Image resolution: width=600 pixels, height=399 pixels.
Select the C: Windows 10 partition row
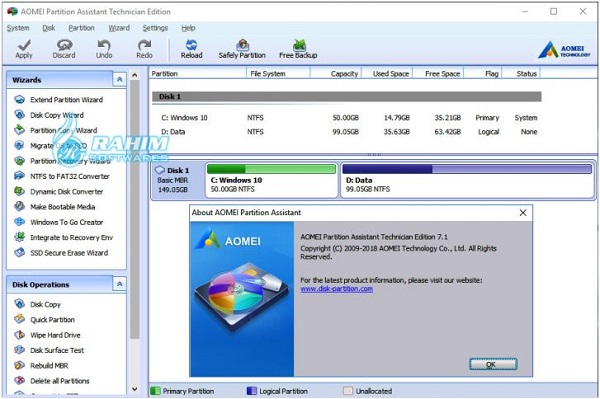[347, 118]
